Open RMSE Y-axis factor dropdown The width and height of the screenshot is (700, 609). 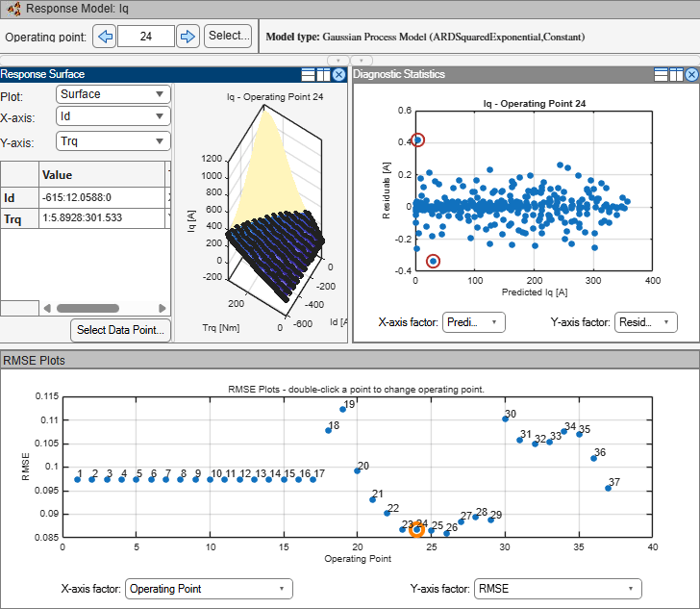pos(558,589)
